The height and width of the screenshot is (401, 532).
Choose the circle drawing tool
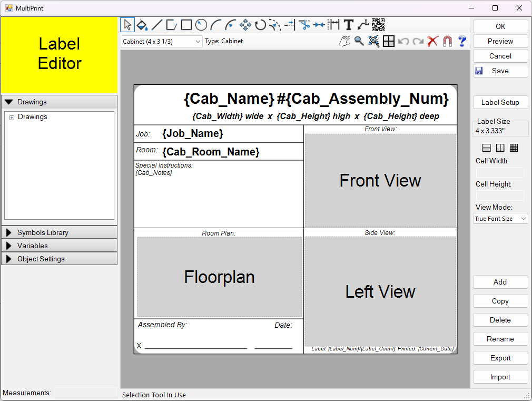pos(201,25)
